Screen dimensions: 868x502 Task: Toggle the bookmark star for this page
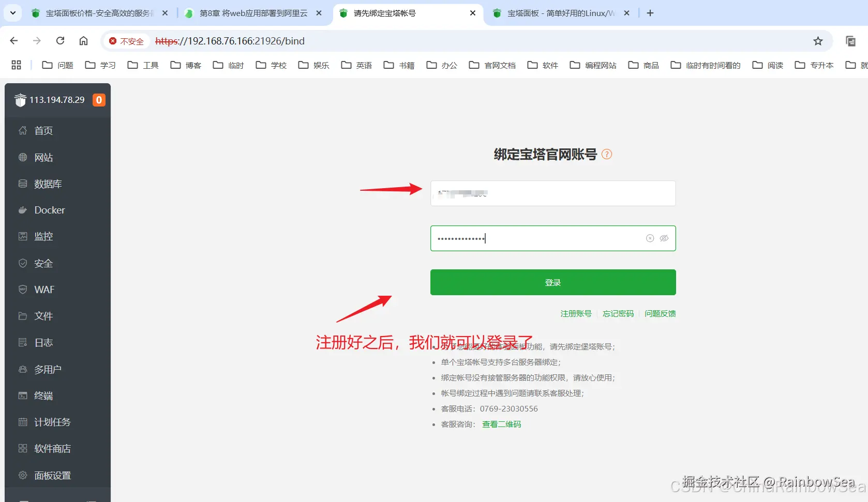pyautogui.click(x=818, y=41)
